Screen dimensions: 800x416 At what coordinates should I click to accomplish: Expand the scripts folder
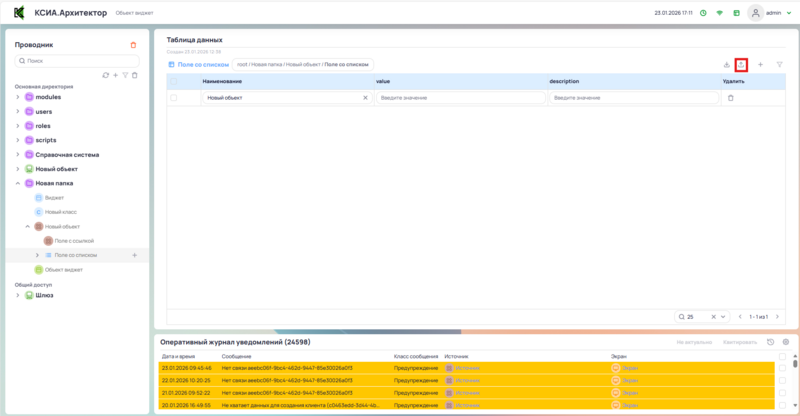coord(18,140)
